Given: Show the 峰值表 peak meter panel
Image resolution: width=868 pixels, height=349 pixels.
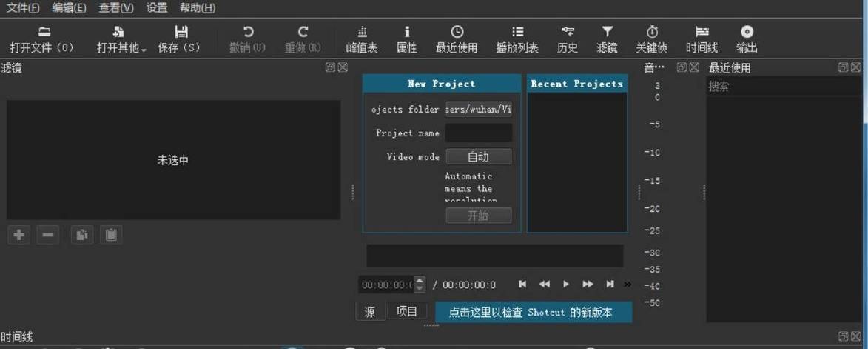Looking at the screenshot, I should tap(362, 39).
